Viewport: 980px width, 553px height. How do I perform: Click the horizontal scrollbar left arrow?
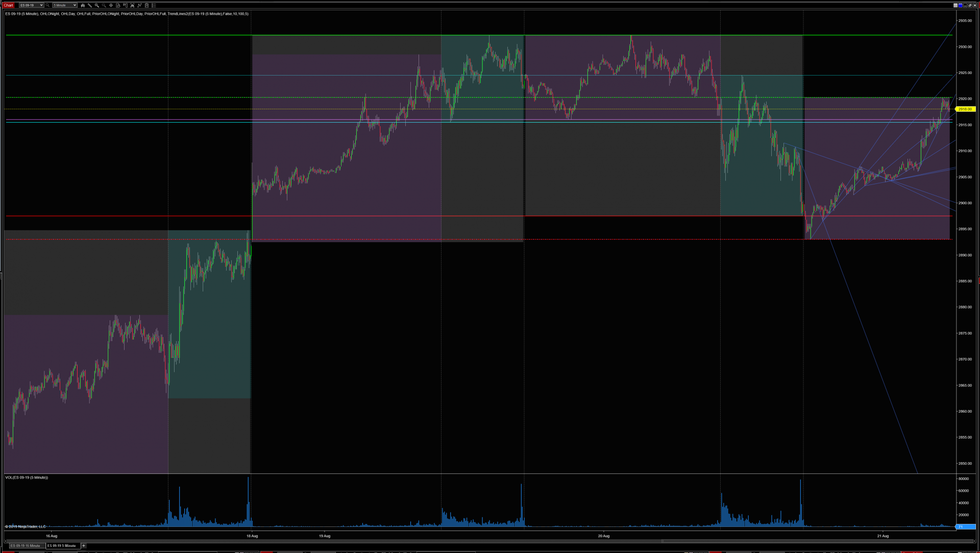(6, 541)
